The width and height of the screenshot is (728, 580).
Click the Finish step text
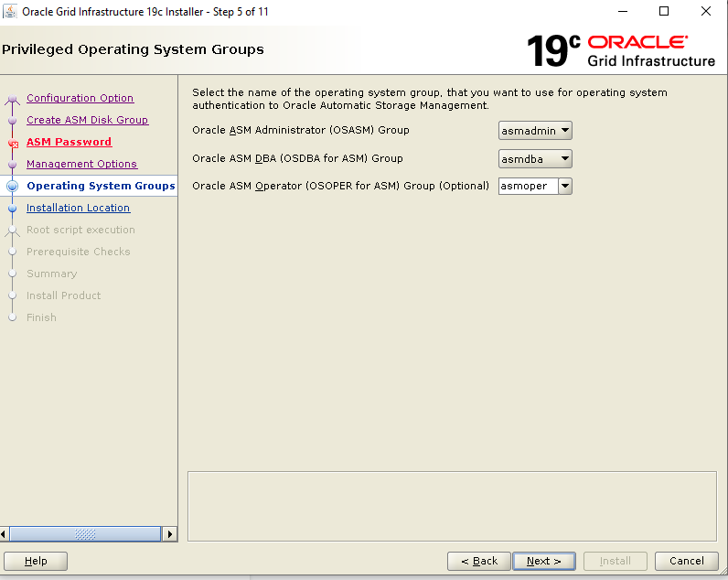[41, 317]
